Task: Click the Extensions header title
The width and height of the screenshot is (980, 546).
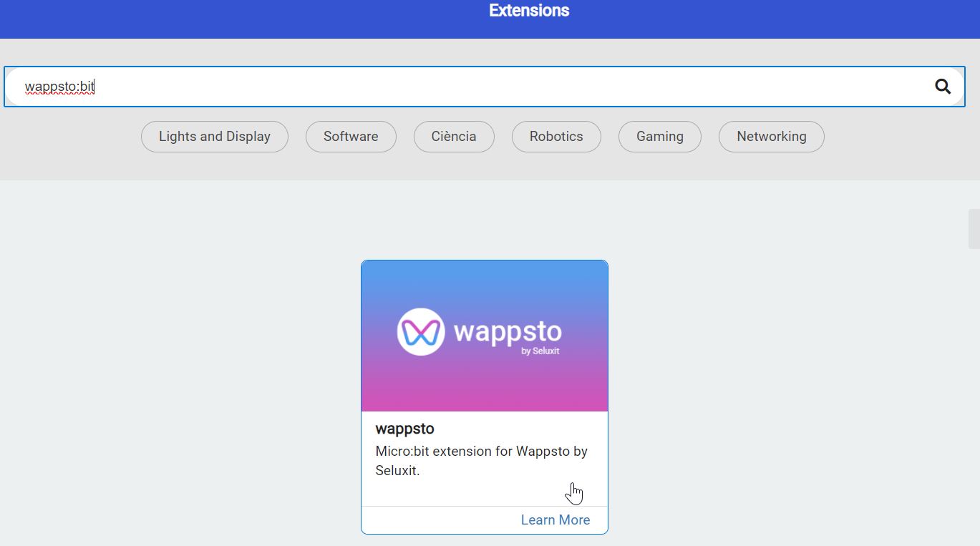Action: 529,11
